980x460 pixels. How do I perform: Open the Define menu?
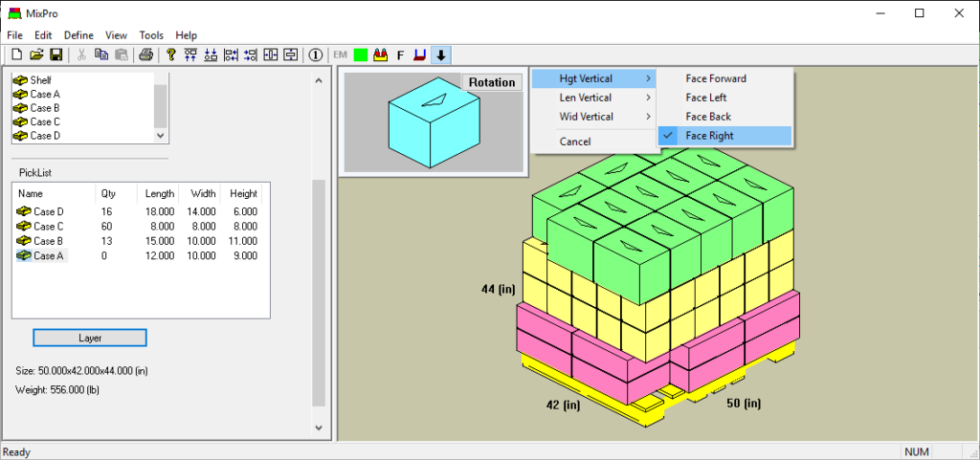point(78,35)
